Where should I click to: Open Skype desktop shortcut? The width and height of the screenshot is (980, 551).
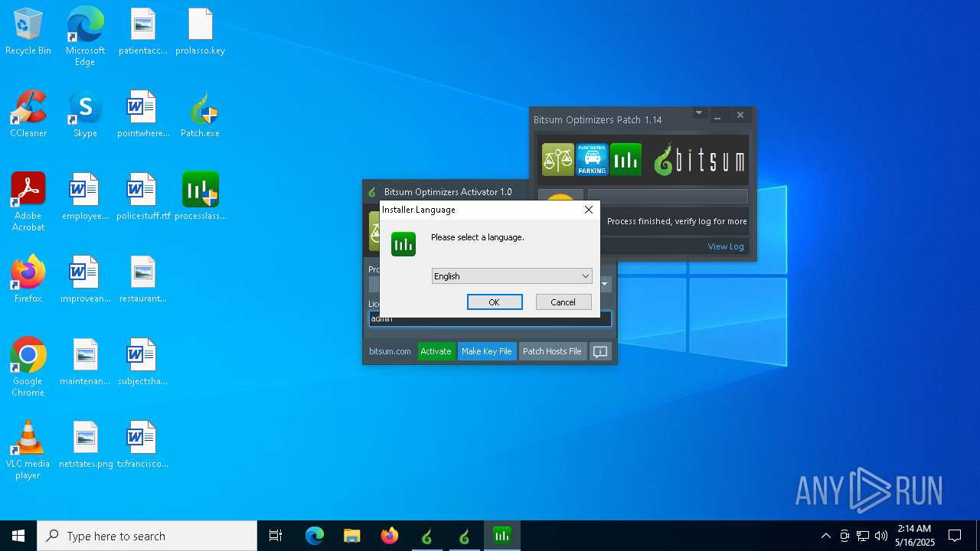(x=85, y=114)
